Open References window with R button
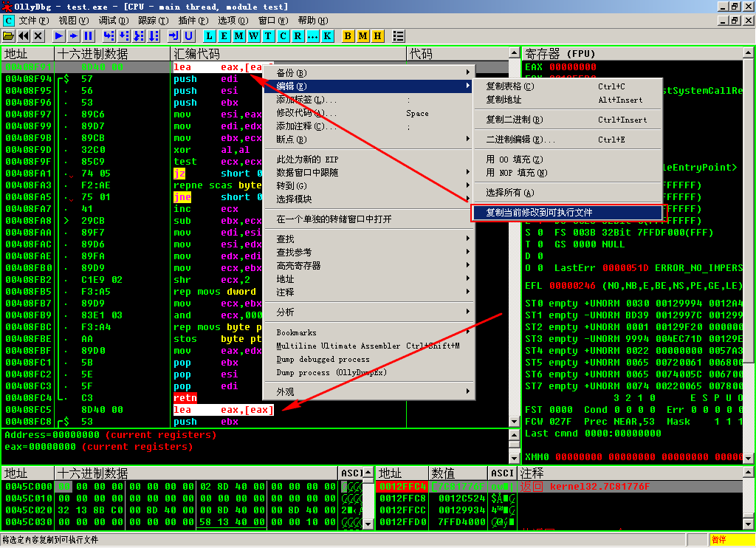Screen dimensions: 756x548 tap(298, 35)
